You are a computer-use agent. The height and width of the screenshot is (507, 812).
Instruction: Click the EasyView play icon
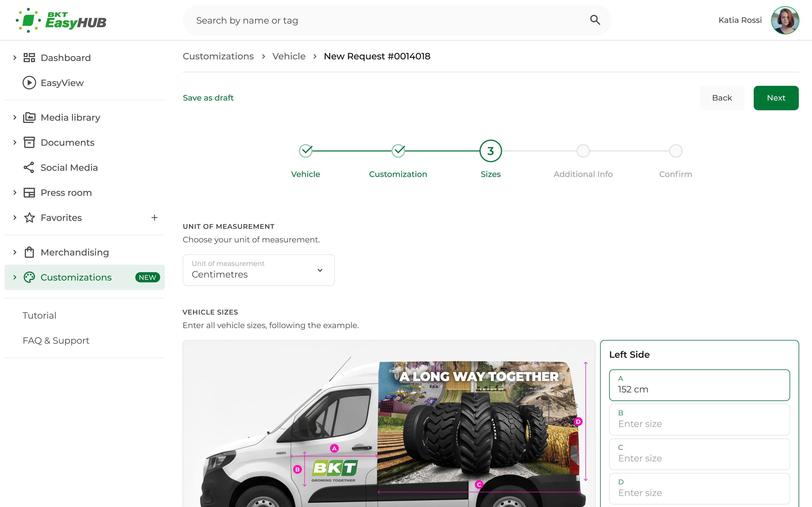29,83
